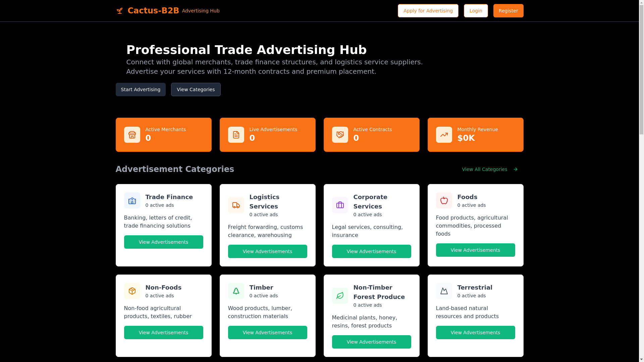
Task: Click the Non-Timber Forest Produce title
Action: tap(379, 292)
